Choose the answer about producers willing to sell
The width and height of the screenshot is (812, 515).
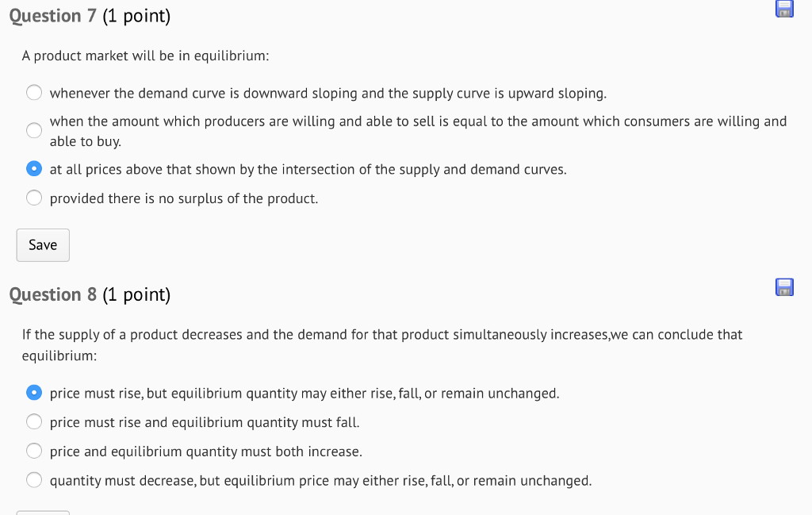[x=33, y=129]
